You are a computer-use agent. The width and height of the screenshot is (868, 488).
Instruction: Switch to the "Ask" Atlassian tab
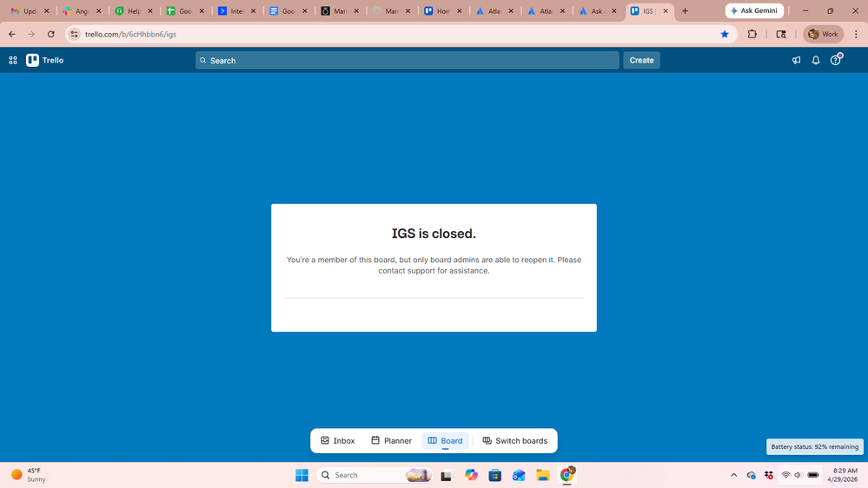pos(592,10)
